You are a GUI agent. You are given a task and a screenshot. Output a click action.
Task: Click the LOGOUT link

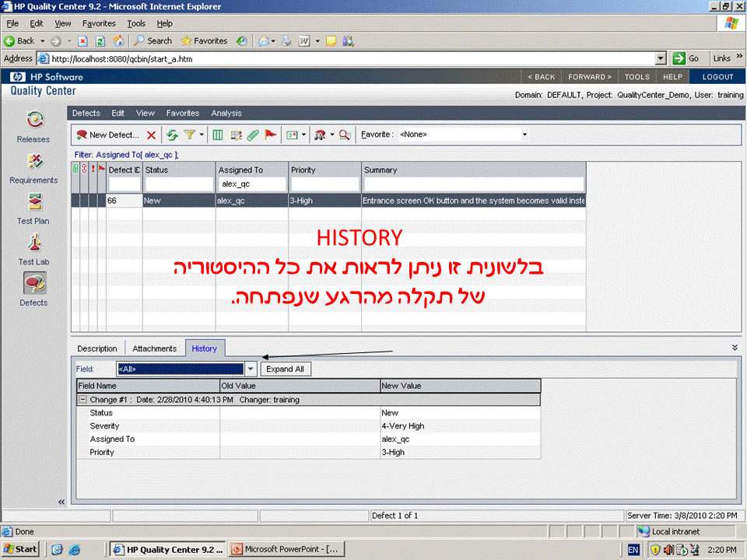pos(717,77)
